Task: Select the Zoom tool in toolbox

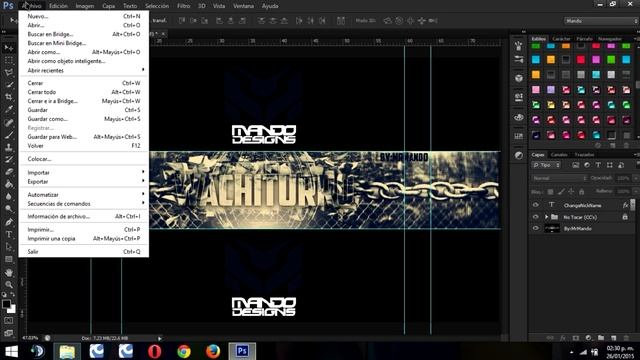Action: pyautogui.click(x=9, y=284)
